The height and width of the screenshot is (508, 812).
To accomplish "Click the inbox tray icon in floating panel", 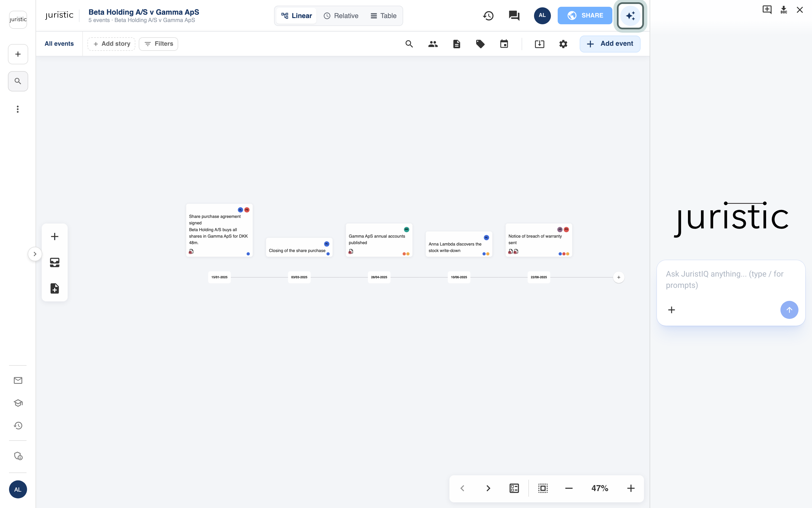I will (55, 262).
